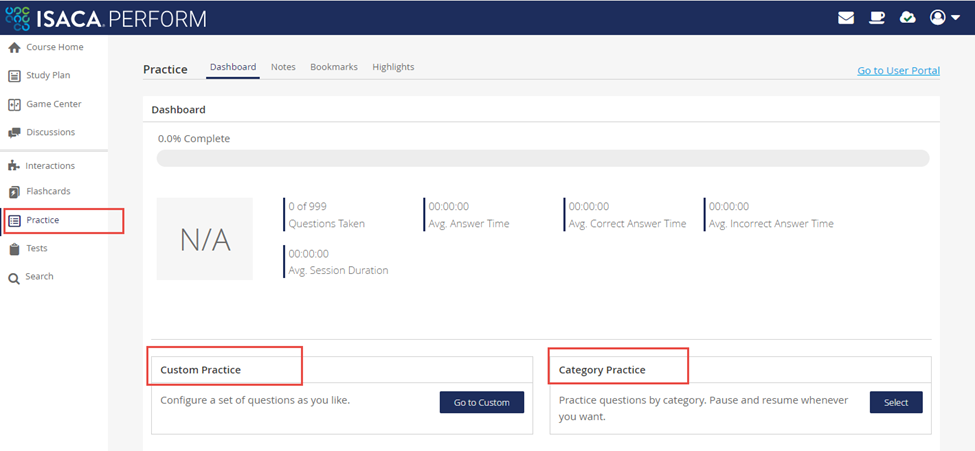Image resolution: width=975 pixels, height=451 pixels.
Task: Click the cloud download icon
Action: pos(907,18)
